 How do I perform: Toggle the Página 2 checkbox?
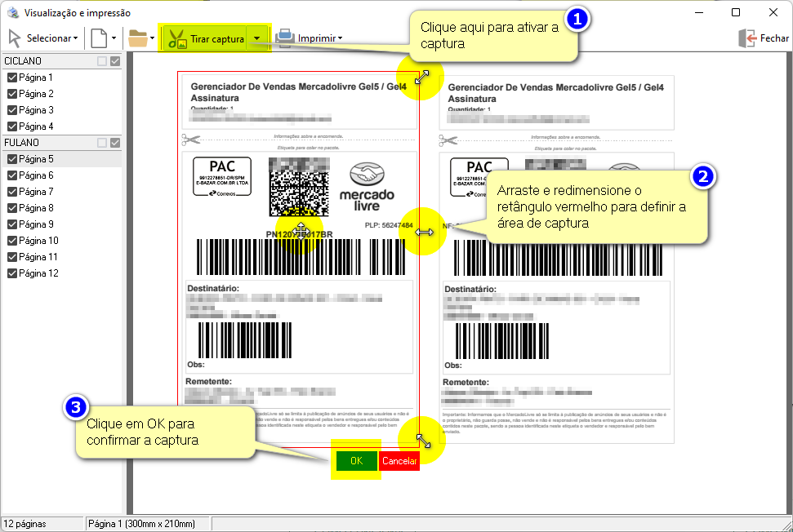pos(12,94)
